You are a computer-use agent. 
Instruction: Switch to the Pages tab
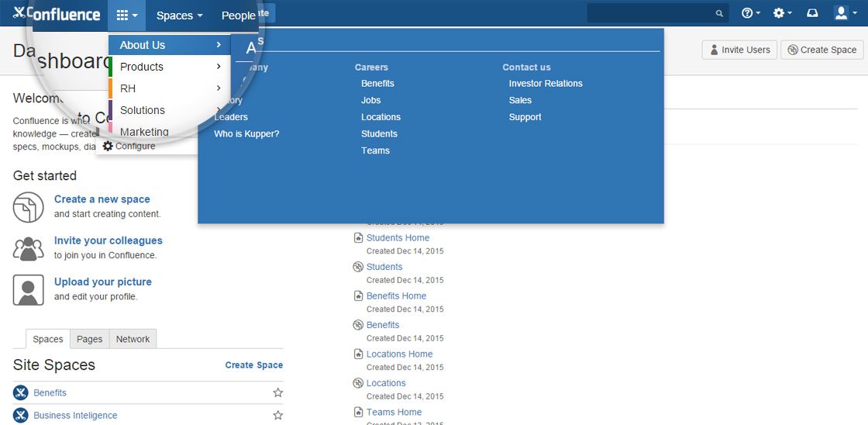click(x=90, y=339)
